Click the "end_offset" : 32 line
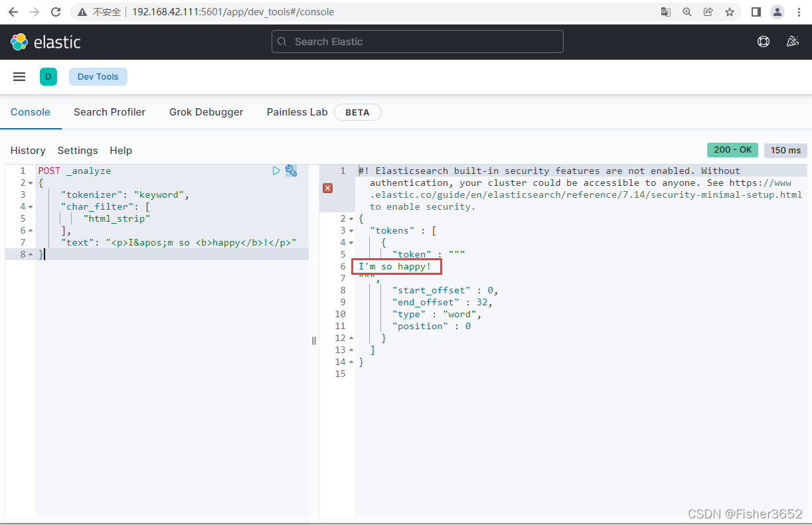The height and width of the screenshot is (525, 812). coord(442,302)
